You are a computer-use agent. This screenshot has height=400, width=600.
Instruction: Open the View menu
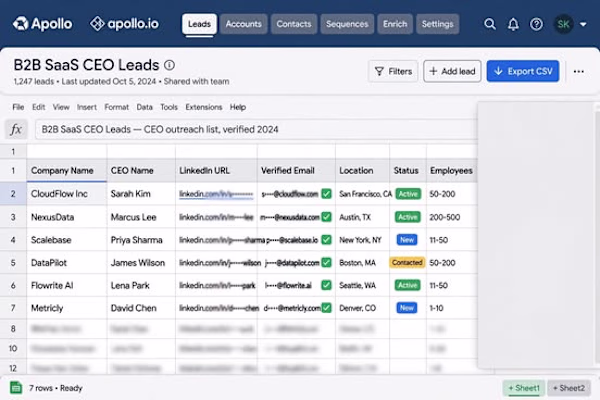tap(61, 107)
